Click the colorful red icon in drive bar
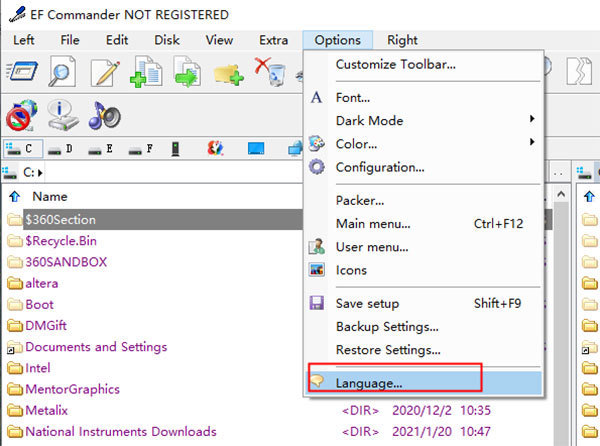The image size is (600, 446). (x=215, y=148)
